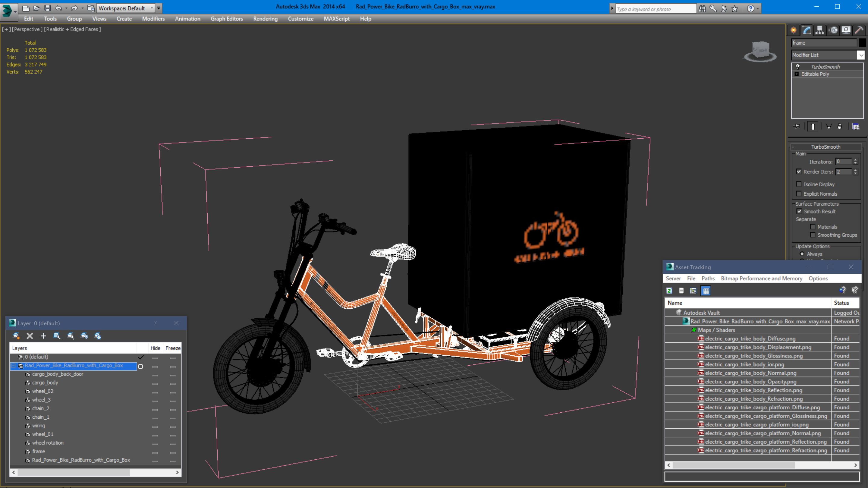Image resolution: width=868 pixels, height=488 pixels.
Task: Click the search keyword input field
Action: coord(656,9)
